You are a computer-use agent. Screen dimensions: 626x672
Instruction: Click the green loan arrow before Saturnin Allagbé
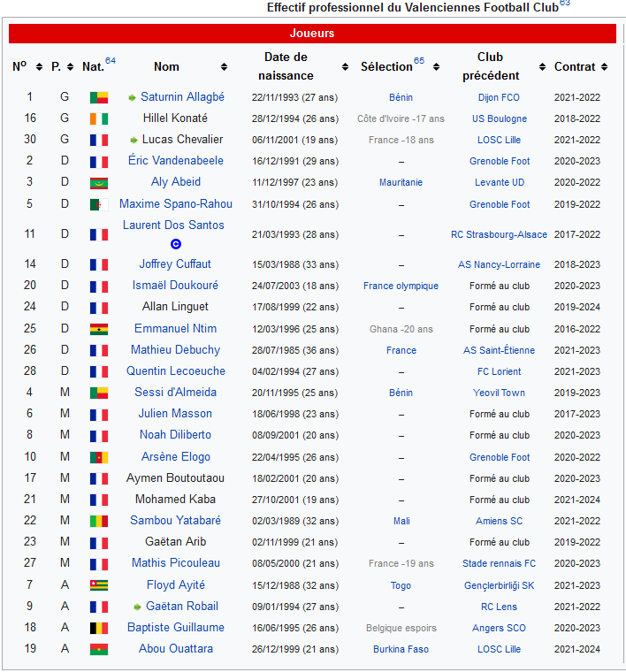coord(133,97)
